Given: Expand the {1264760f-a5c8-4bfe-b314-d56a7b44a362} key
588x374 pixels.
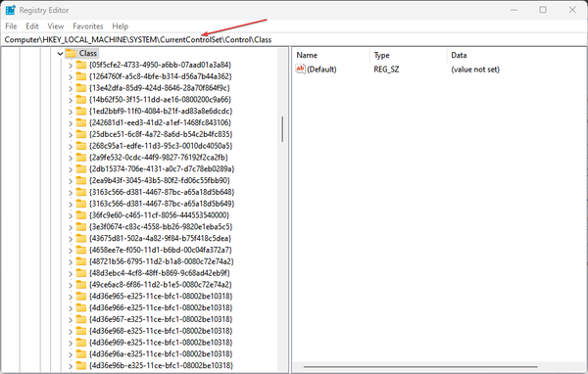Looking at the screenshot, I should pyautogui.click(x=71, y=76).
